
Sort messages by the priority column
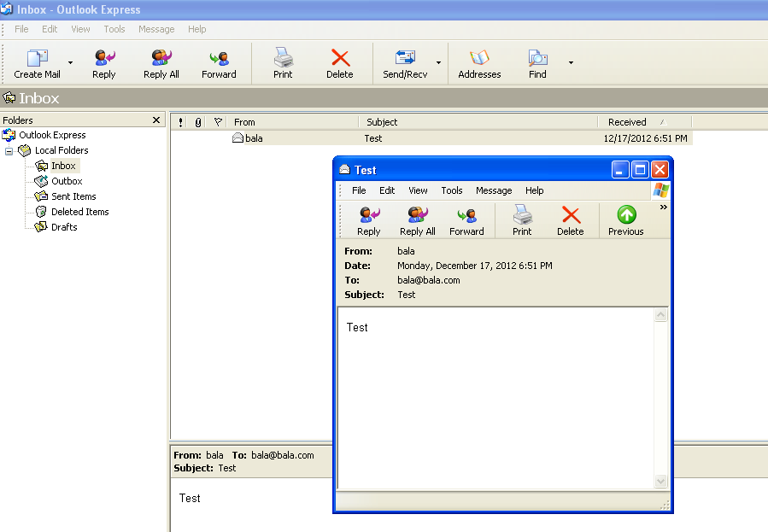(x=179, y=121)
